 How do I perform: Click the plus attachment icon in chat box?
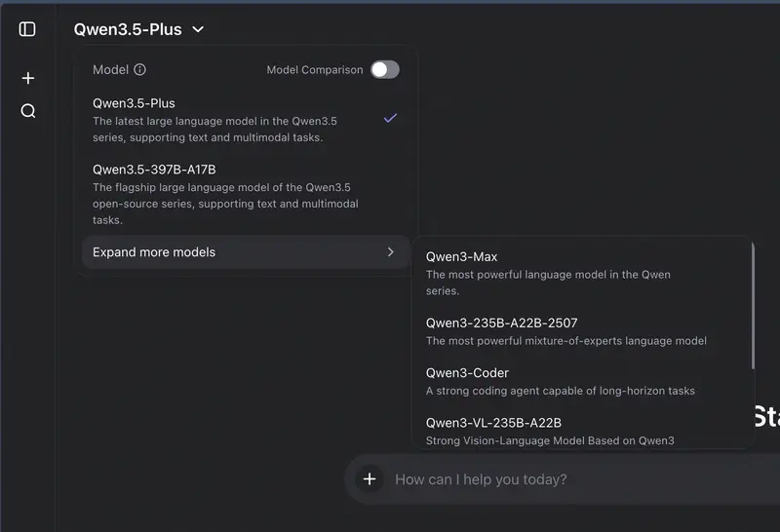[370, 479]
